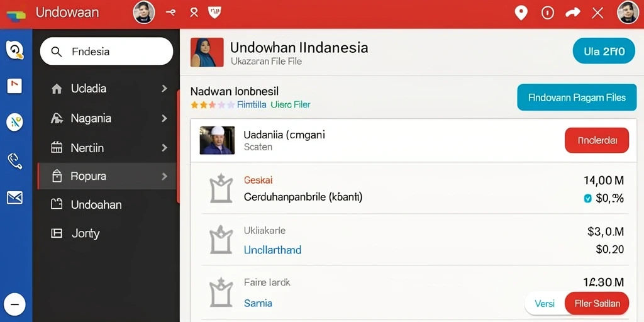Click the red Fınclerdeı button
Image resolution: width=644 pixels, height=322 pixels.
[x=597, y=140]
